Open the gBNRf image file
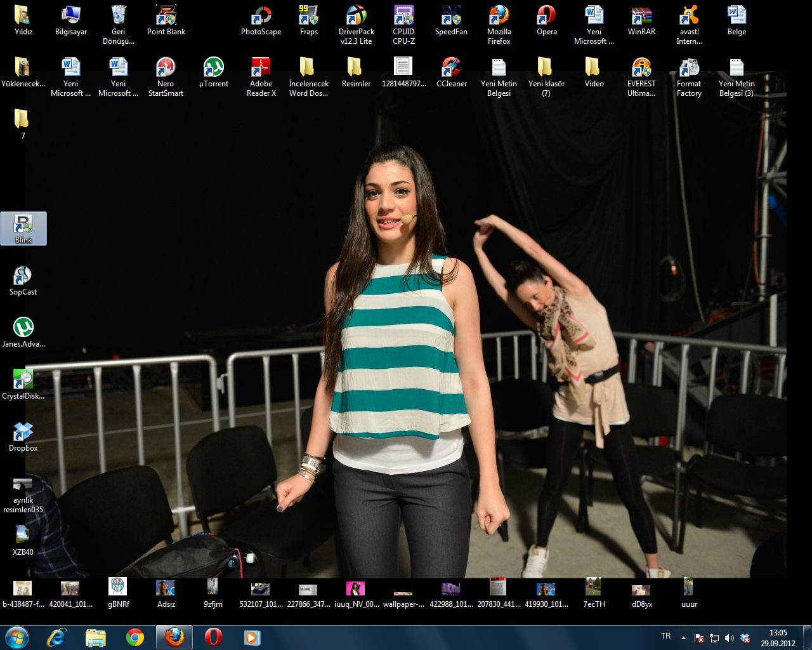This screenshot has width=812, height=650. pyautogui.click(x=118, y=592)
